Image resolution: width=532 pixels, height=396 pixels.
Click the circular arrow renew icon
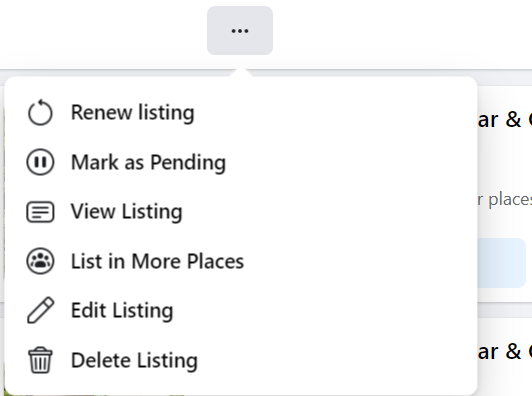click(x=40, y=113)
